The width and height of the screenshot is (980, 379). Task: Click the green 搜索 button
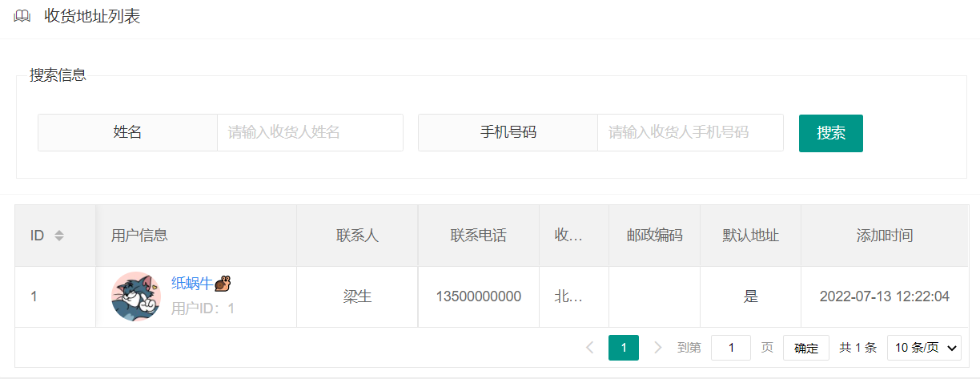coord(831,133)
